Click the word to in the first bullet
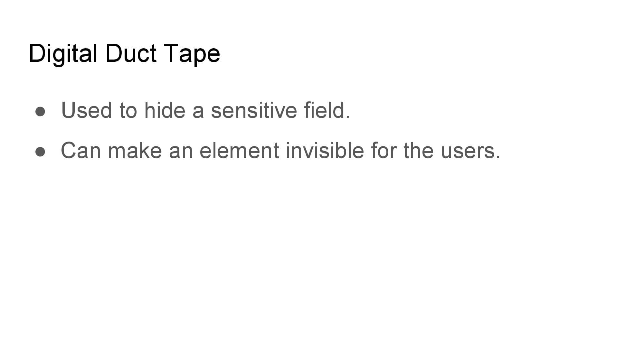 pos(128,111)
